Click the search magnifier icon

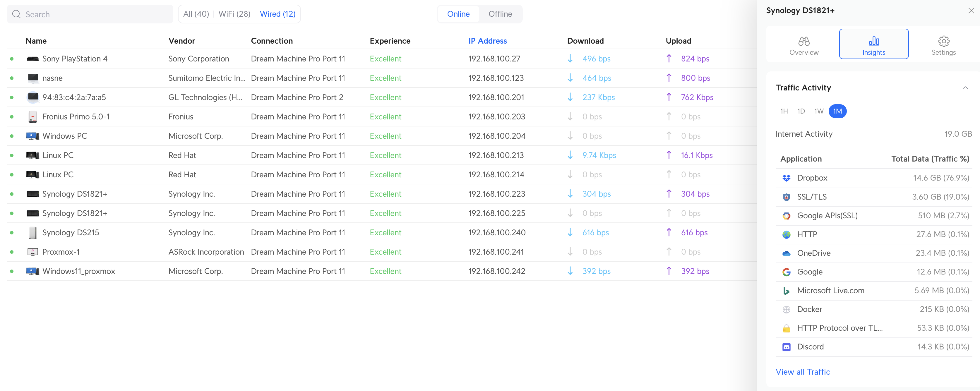point(16,14)
